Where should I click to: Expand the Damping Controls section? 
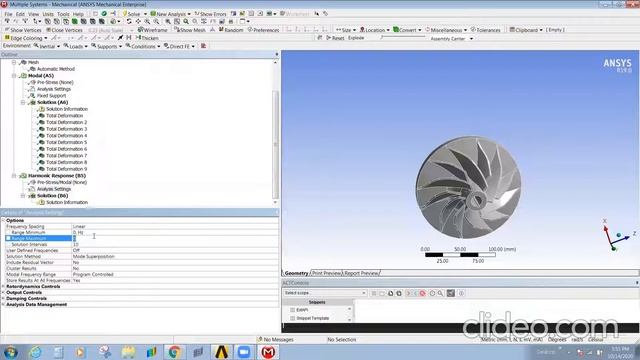point(3,298)
